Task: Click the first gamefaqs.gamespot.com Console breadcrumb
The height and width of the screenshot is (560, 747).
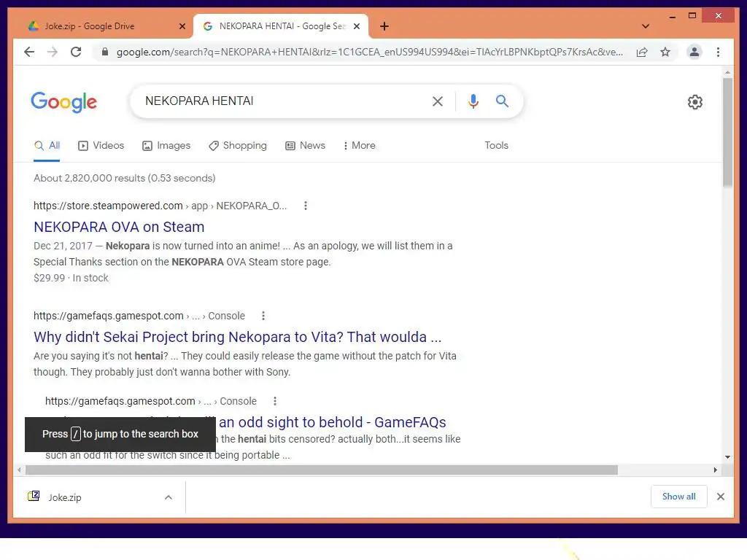Action: 139,316
